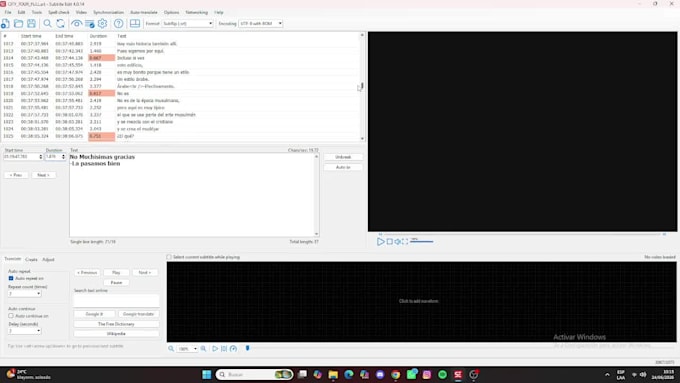Play video in the video player
680x383 pixels.
pyautogui.click(x=380, y=242)
